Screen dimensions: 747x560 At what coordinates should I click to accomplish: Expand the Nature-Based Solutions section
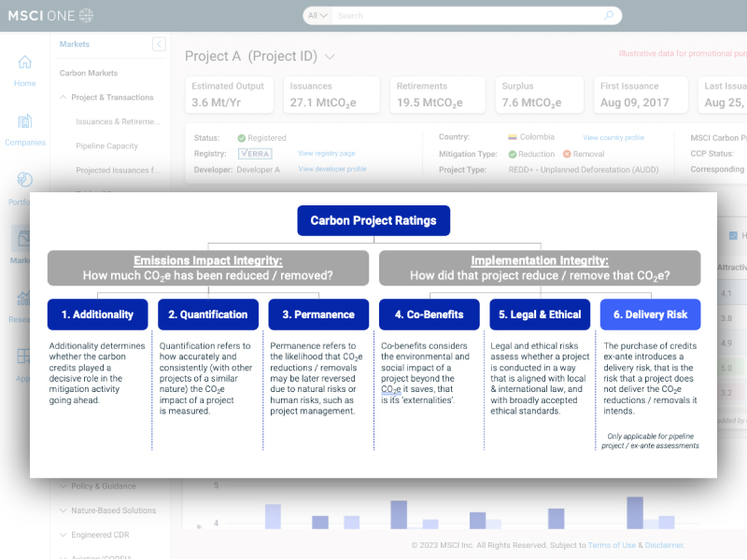(x=63, y=511)
